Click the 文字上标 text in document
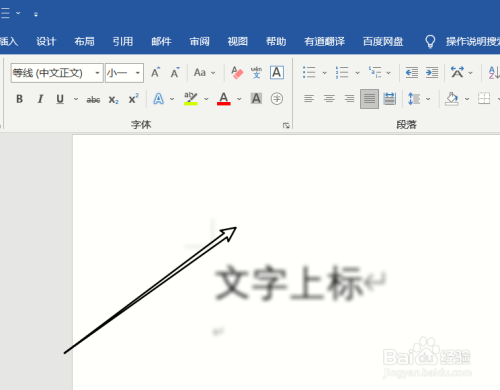The height and width of the screenshot is (390, 500). coord(288,283)
